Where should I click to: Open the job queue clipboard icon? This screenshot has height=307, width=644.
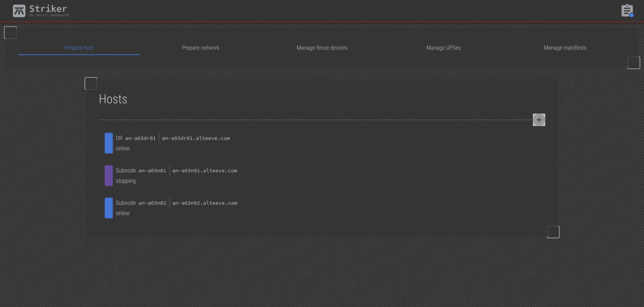click(x=627, y=10)
